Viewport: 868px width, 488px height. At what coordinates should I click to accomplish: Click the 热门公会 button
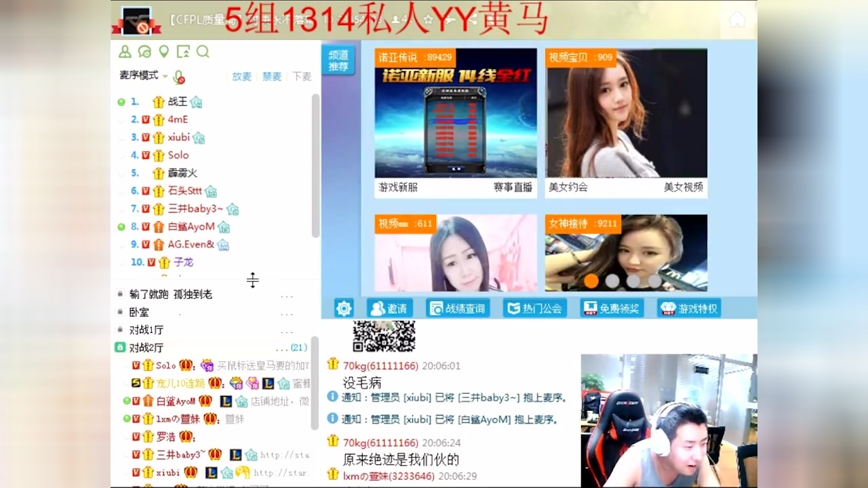[535, 308]
